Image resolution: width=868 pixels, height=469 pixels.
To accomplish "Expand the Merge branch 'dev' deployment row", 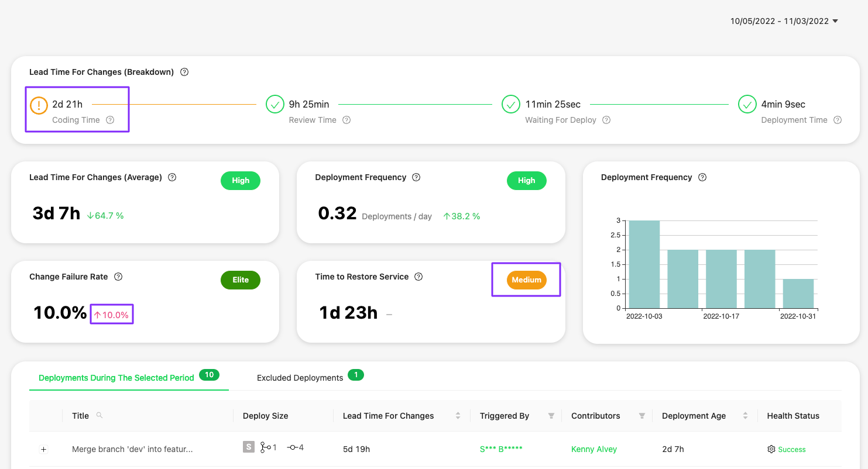I will tap(43, 449).
